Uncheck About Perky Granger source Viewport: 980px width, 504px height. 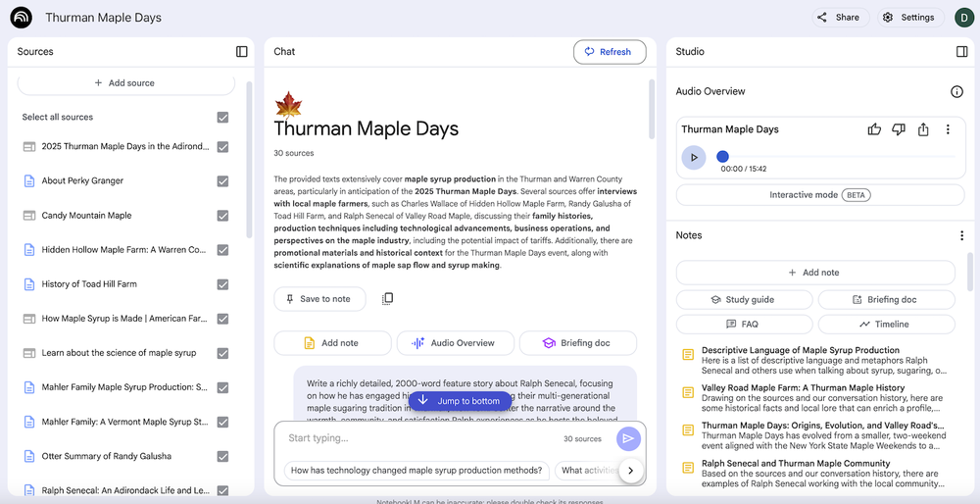(222, 181)
